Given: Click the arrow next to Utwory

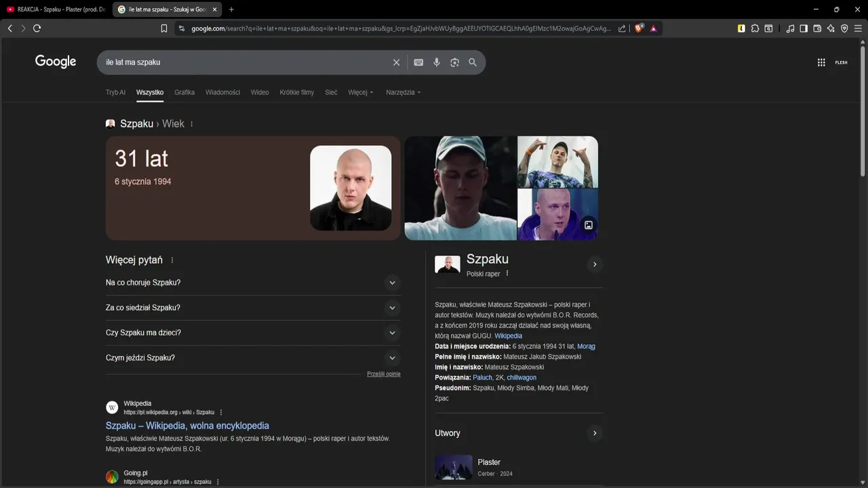Looking at the screenshot, I should click(x=595, y=433).
